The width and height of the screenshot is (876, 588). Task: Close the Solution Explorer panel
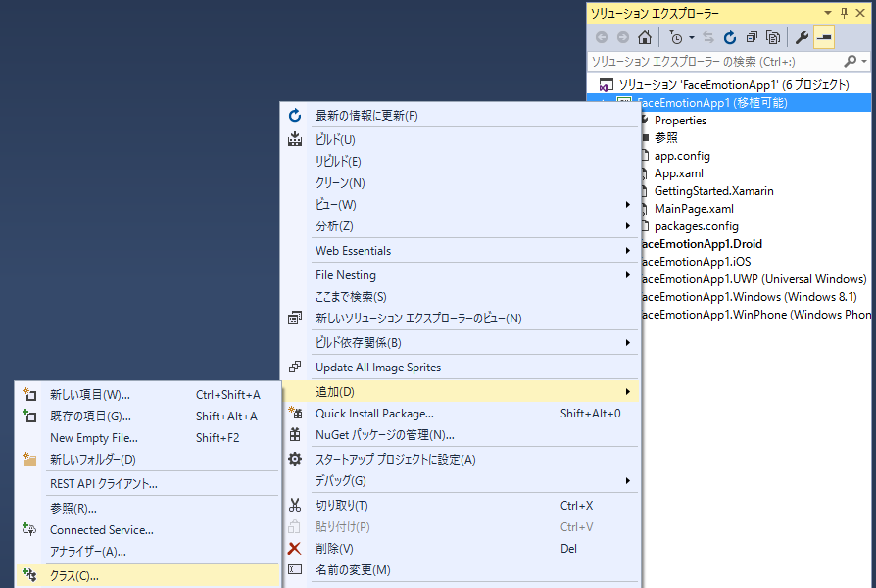(861, 13)
